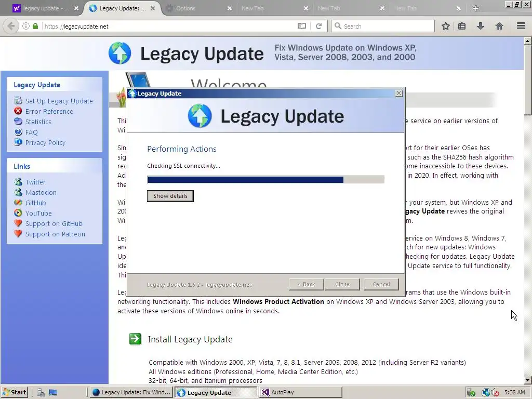Open the Mastodon link
Image resolution: width=532 pixels, height=399 pixels.
pos(41,192)
